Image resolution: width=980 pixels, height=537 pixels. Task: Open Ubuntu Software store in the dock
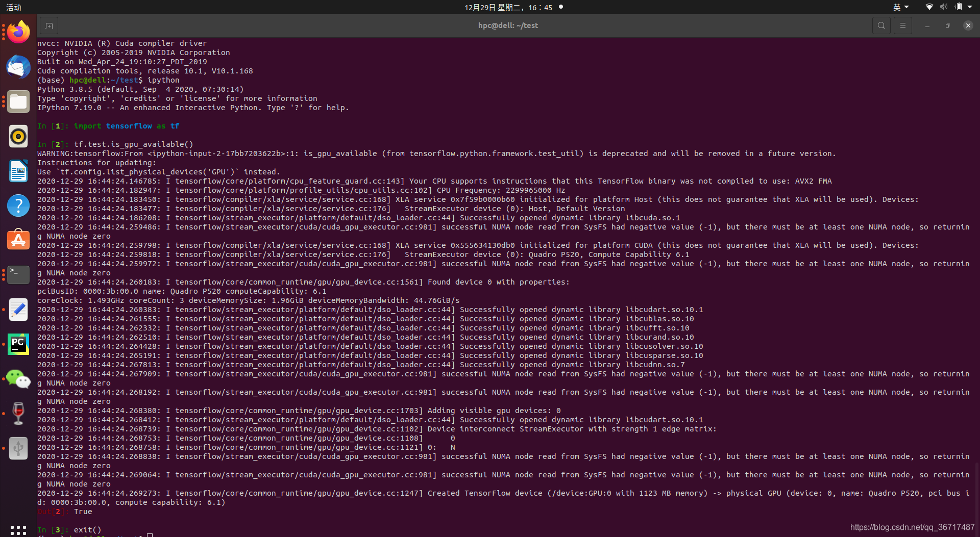tap(18, 240)
